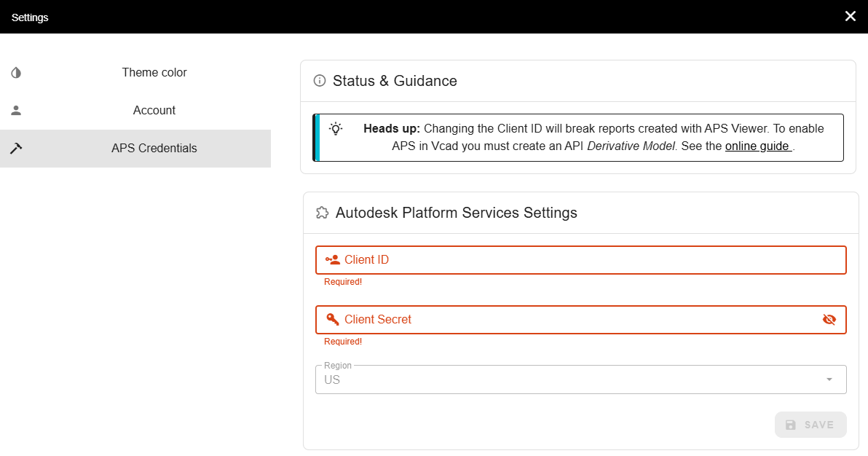The image size is (868, 456).
Task: Select the APS Credentials section
Action: coord(154,149)
